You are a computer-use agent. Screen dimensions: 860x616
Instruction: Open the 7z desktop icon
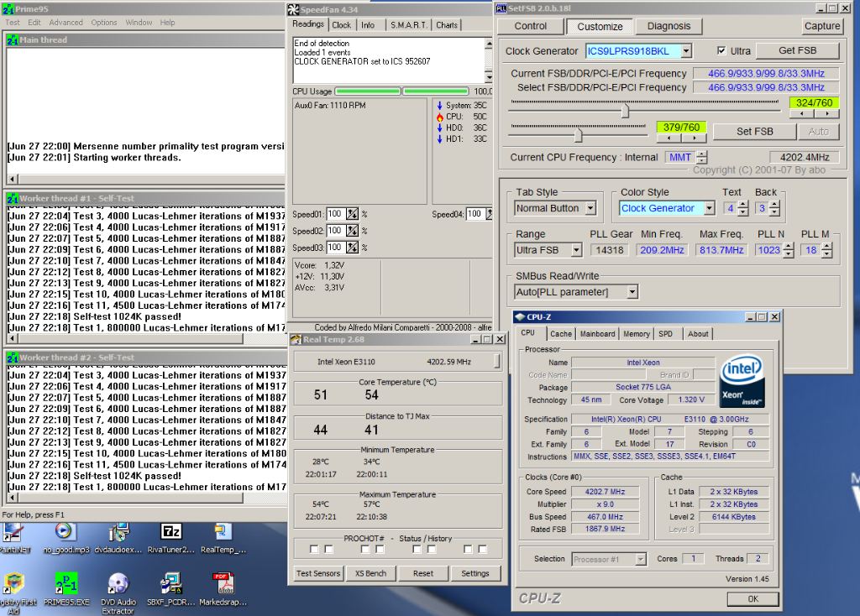coord(170,531)
